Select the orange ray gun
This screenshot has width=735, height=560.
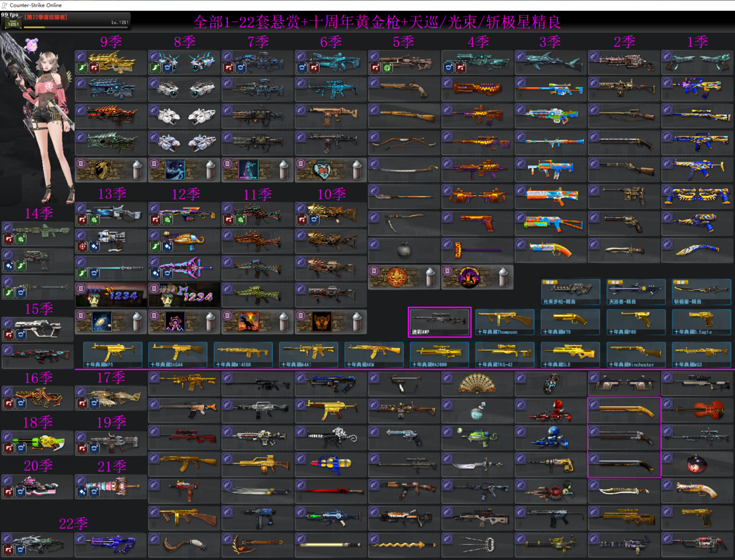[185, 241]
